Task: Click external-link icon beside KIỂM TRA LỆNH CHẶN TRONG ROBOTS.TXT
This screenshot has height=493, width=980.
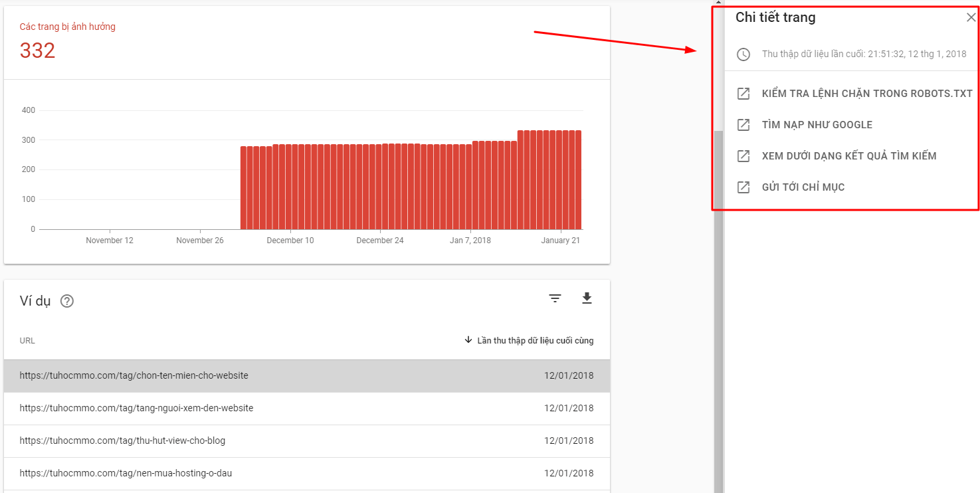Action: coord(743,93)
